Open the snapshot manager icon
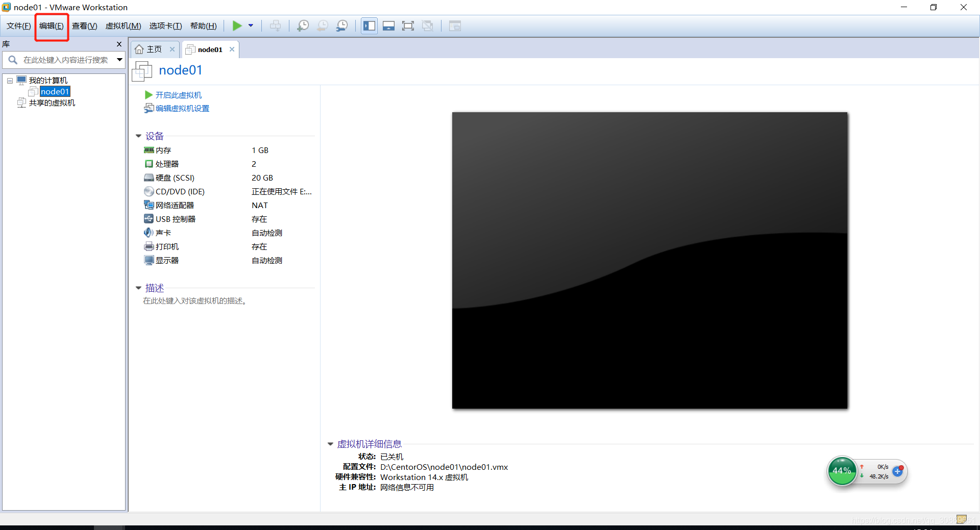Screen dimensions: 980x530 342,26
